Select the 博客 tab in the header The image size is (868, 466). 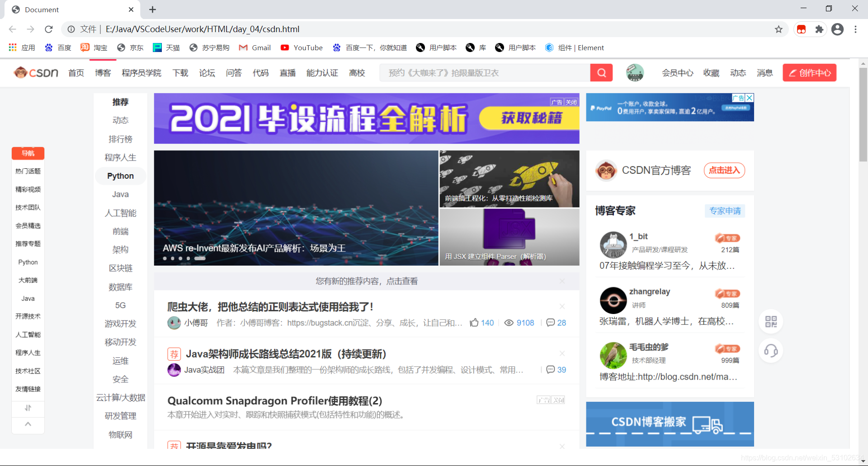(x=103, y=73)
